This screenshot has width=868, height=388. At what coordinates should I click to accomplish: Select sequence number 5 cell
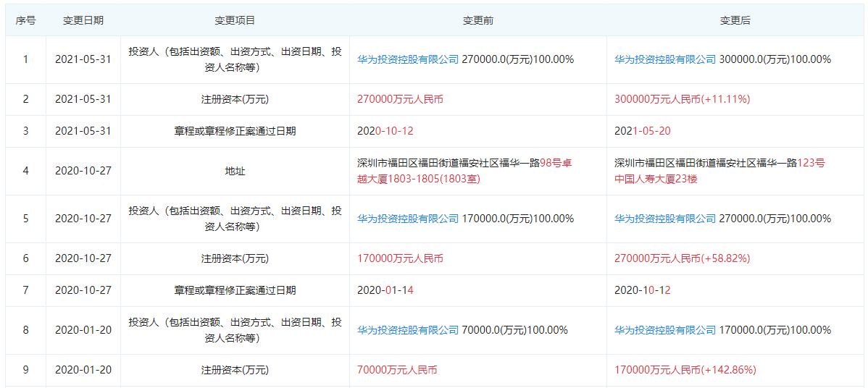click(x=25, y=219)
